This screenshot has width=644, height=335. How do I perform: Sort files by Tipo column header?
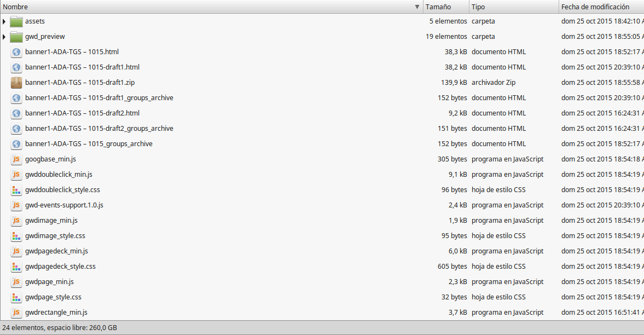[479, 7]
